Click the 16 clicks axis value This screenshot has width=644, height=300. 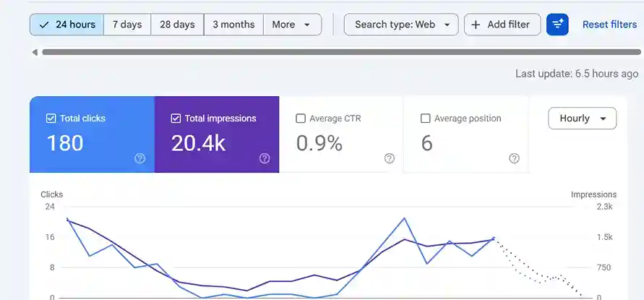[50, 237]
